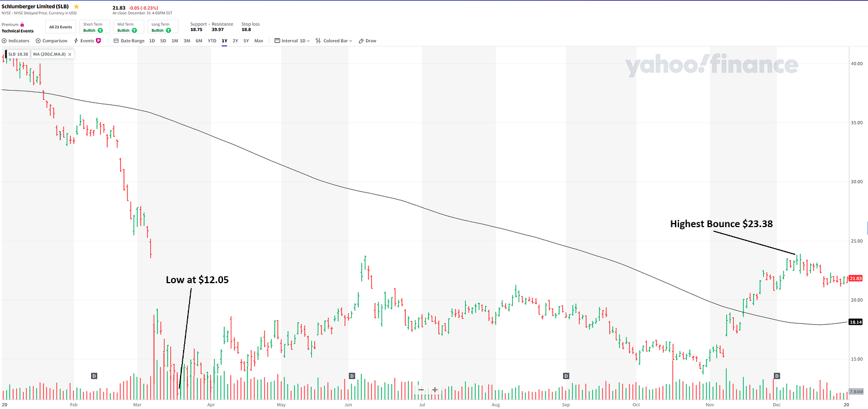Open the Date Range picker
868x409 pixels.
click(129, 41)
